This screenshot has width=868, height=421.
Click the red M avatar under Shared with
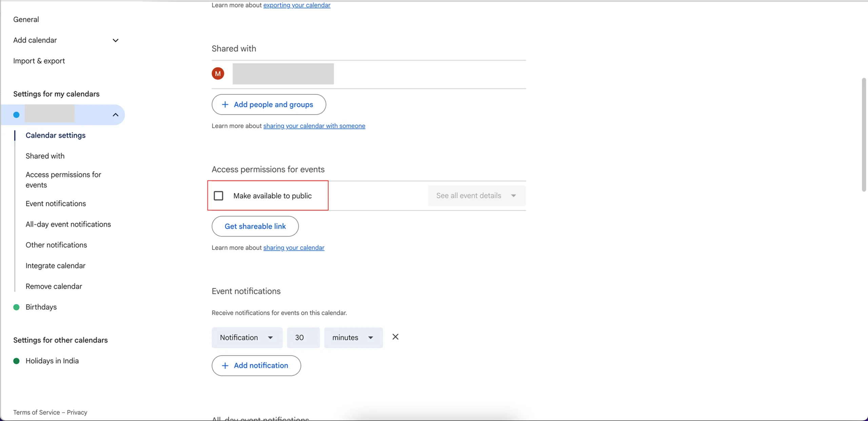tap(218, 73)
